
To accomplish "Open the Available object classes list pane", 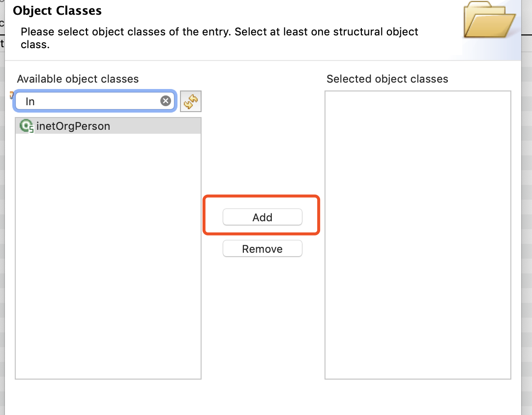I will click(x=108, y=246).
